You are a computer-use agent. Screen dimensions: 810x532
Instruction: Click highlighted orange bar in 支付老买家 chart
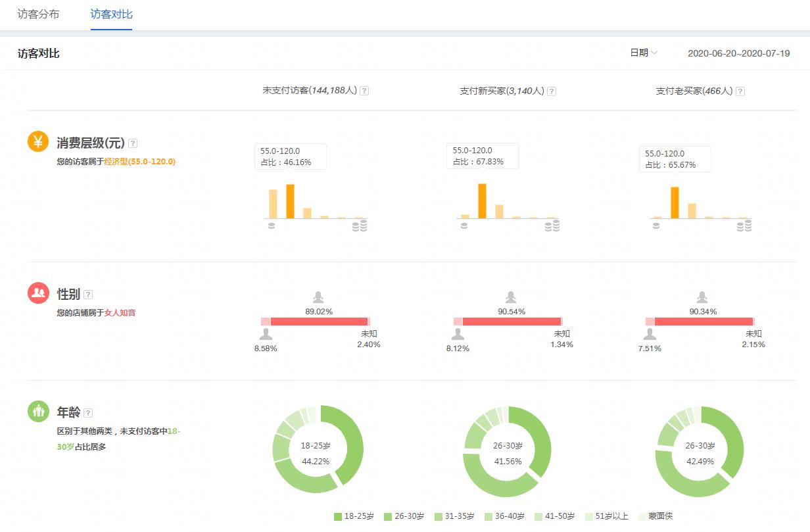(x=675, y=203)
